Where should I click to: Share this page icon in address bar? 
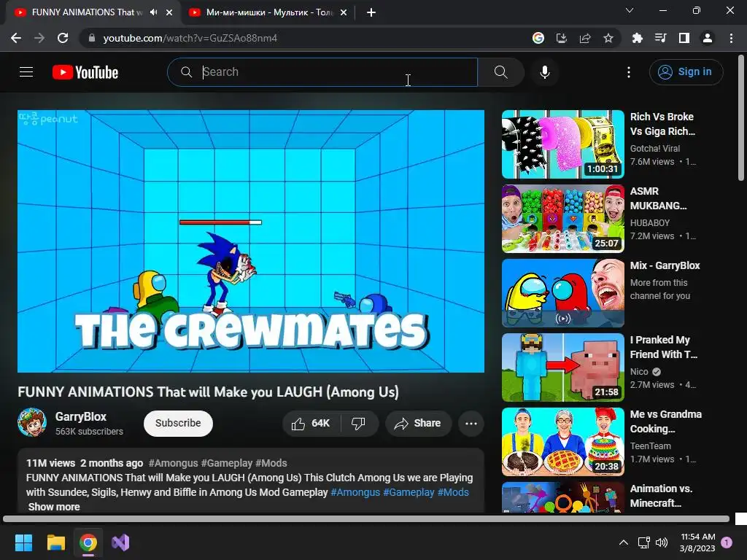click(x=585, y=38)
